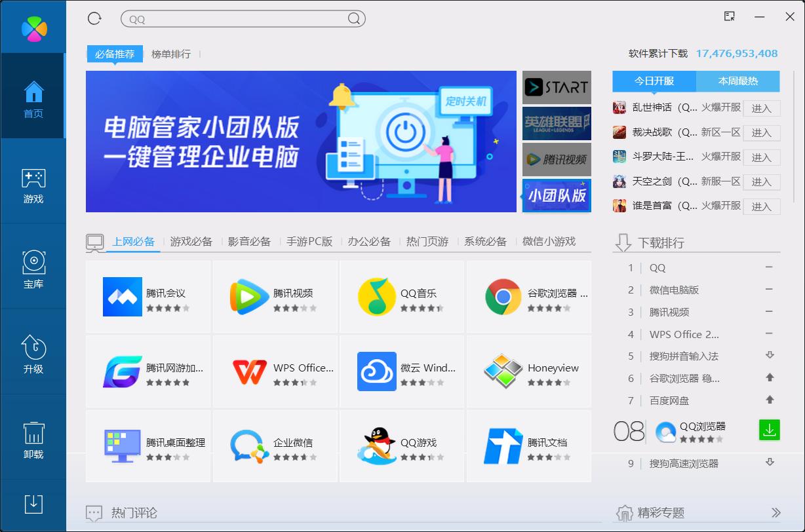Click the 首页 home icon
Viewport: 805px width, 532px height.
33,96
